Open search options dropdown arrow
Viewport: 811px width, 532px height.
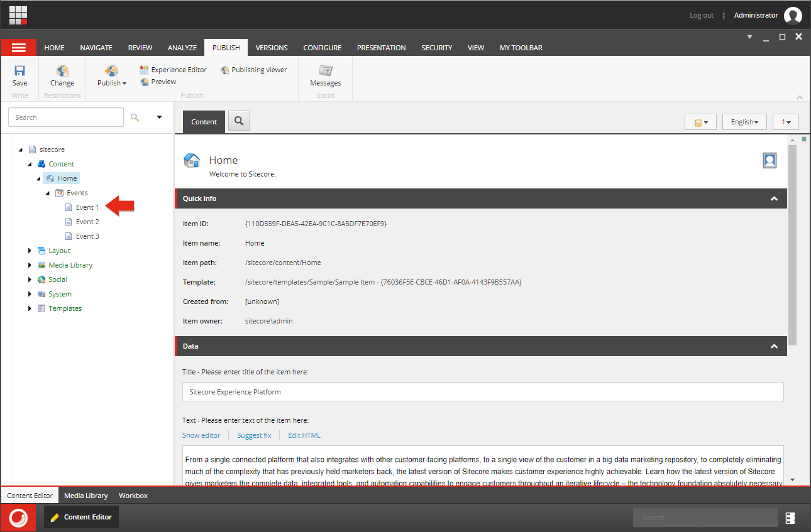point(159,117)
